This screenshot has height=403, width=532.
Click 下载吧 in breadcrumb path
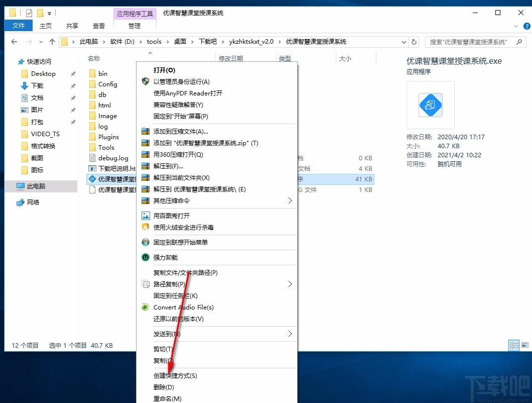pyautogui.click(x=207, y=42)
